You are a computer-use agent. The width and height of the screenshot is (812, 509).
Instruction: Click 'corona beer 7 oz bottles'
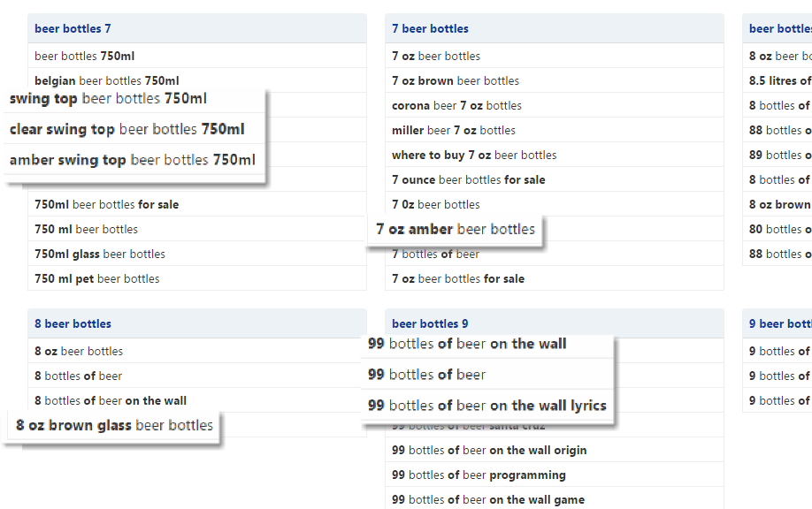point(456,105)
